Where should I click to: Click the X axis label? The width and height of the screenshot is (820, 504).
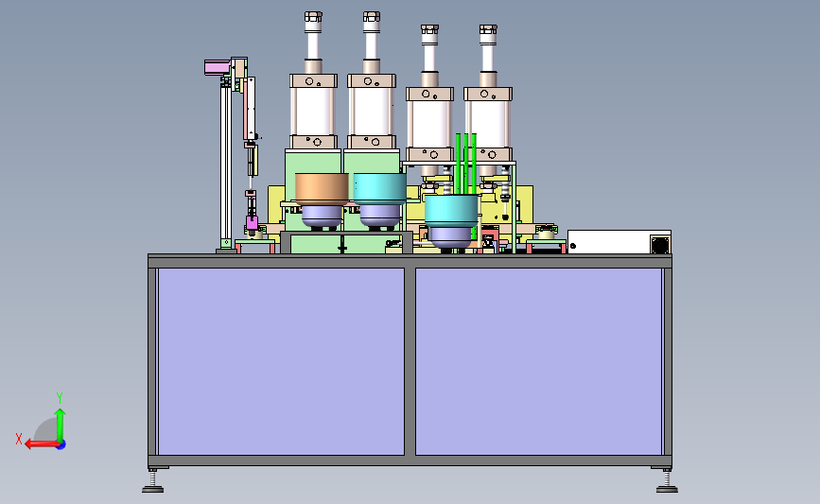click(x=19, y=439)
